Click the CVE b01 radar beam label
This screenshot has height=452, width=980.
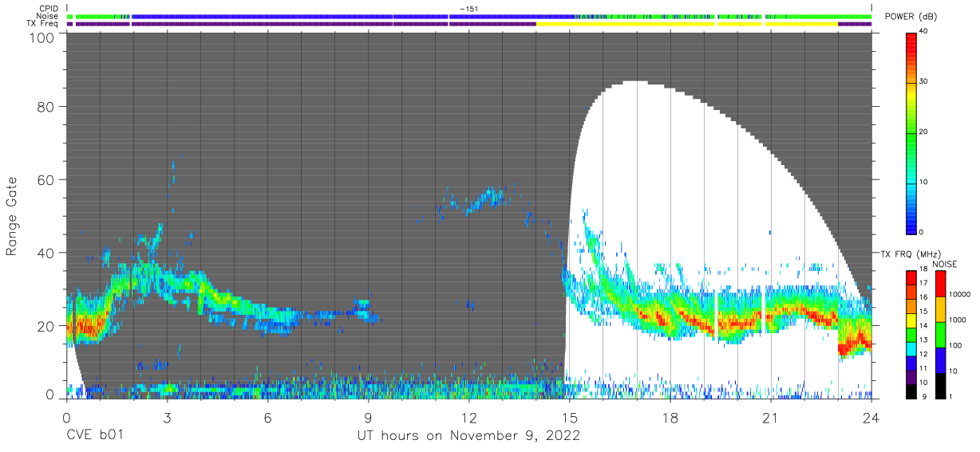click(95, 436)
